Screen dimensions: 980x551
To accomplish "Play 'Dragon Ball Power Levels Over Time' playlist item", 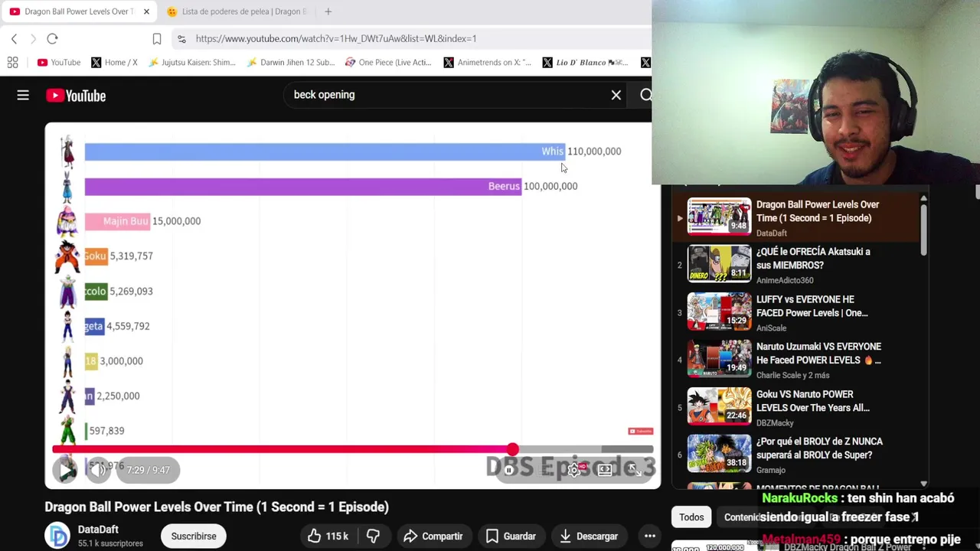I will click(x=796, y=218).
